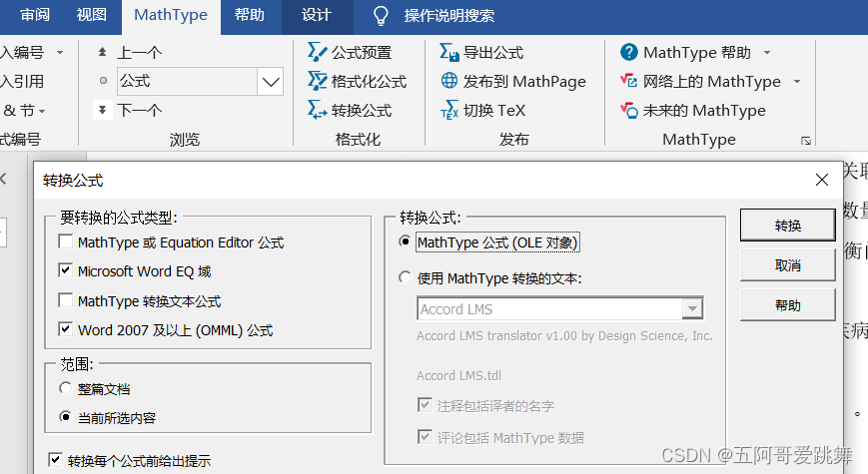The width and height of the screenshot is (868, 474).
Task: Open Accord LMS translator dropdown
Action: click(x=692, y=308)
